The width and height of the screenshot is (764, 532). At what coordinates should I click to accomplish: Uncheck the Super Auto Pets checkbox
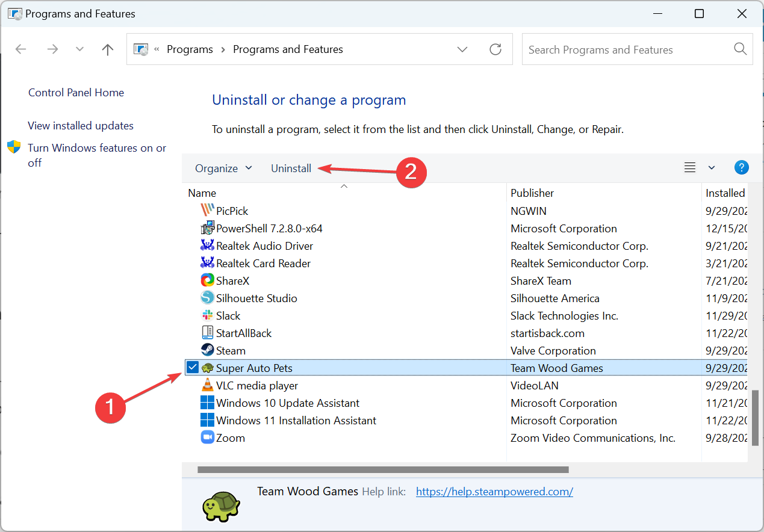coord(192,368)
